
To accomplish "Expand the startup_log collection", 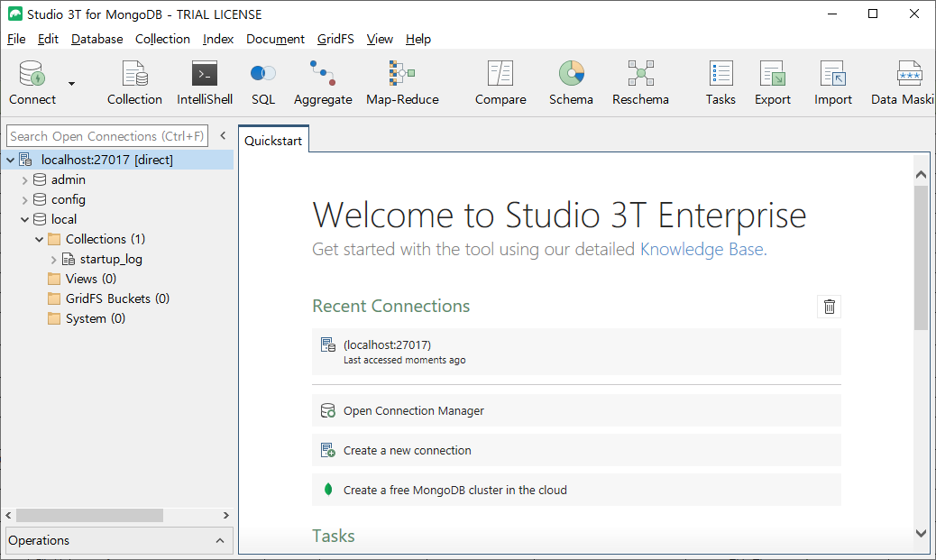I will [x=53, y=260].
